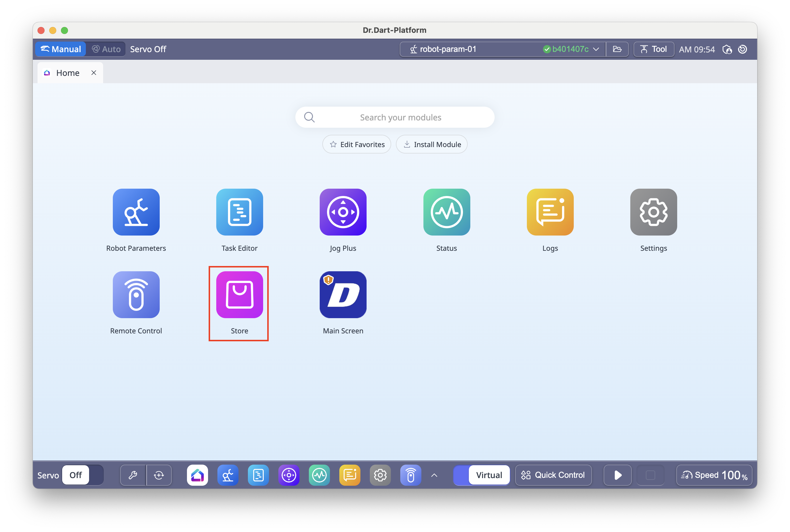Open the Tool selector
This screenshot has width=790, height=532.
pos(653,49)
